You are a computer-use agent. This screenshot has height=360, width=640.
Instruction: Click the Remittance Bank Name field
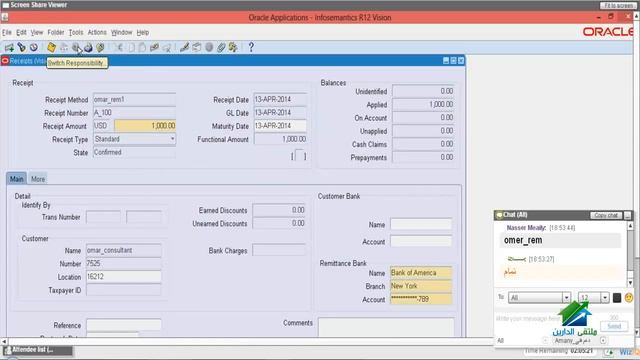(421, 273)
